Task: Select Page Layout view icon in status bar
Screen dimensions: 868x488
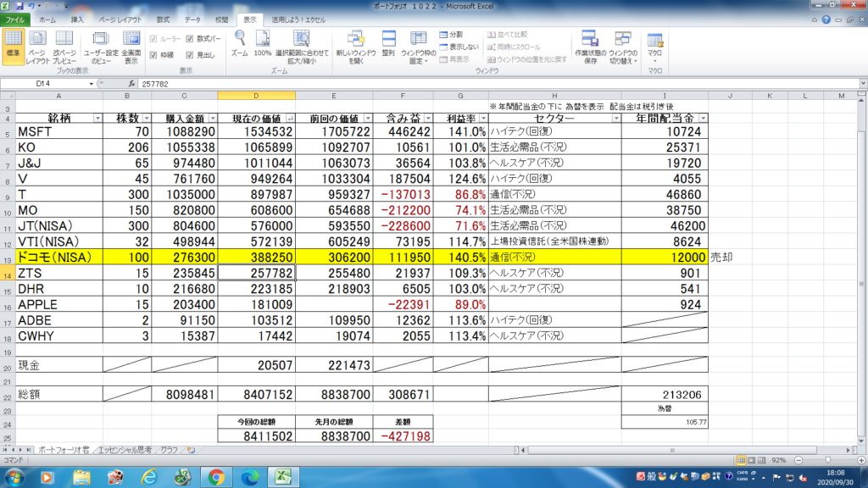Action: pyautogui.click(x=751, y=460)
